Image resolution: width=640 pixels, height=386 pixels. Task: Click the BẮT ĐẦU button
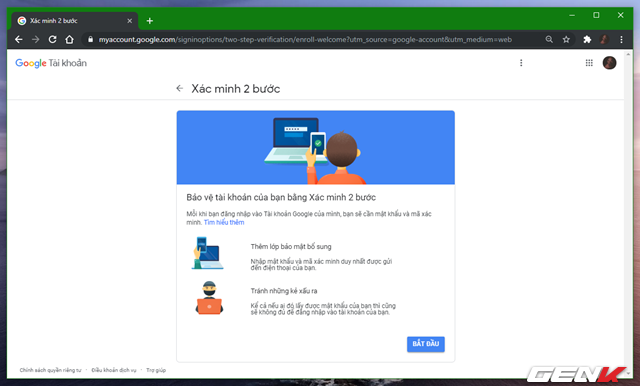(x=426, y=344)
